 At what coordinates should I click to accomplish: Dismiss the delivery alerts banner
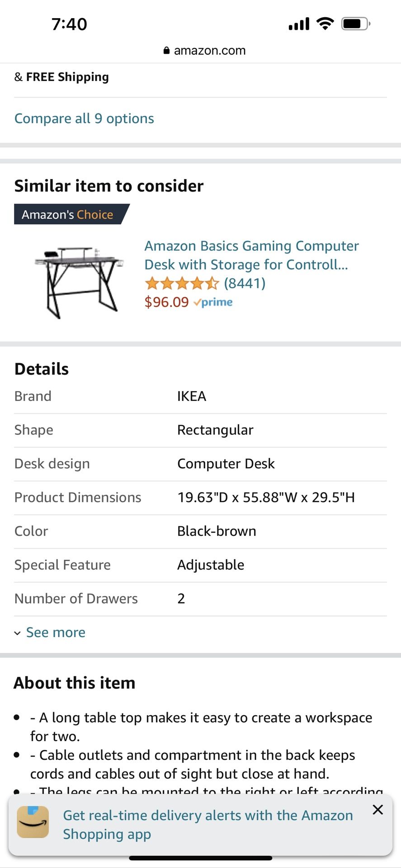tap(377, 810)
